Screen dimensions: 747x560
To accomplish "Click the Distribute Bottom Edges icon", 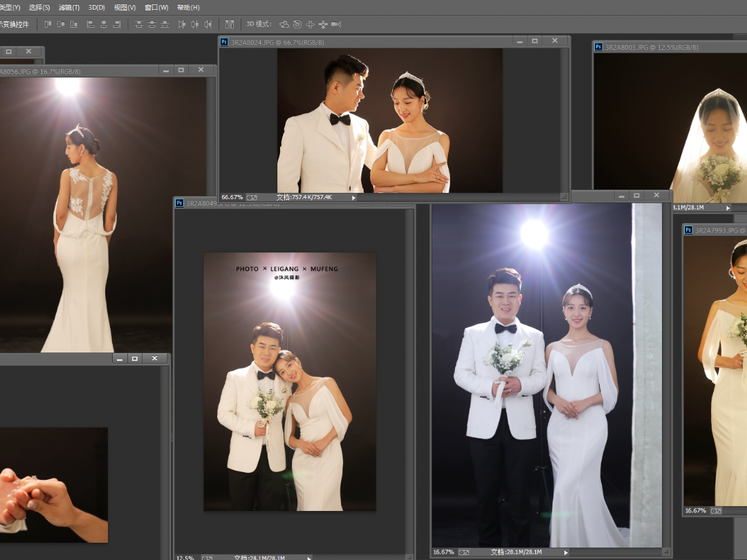I will click(165, 24).
